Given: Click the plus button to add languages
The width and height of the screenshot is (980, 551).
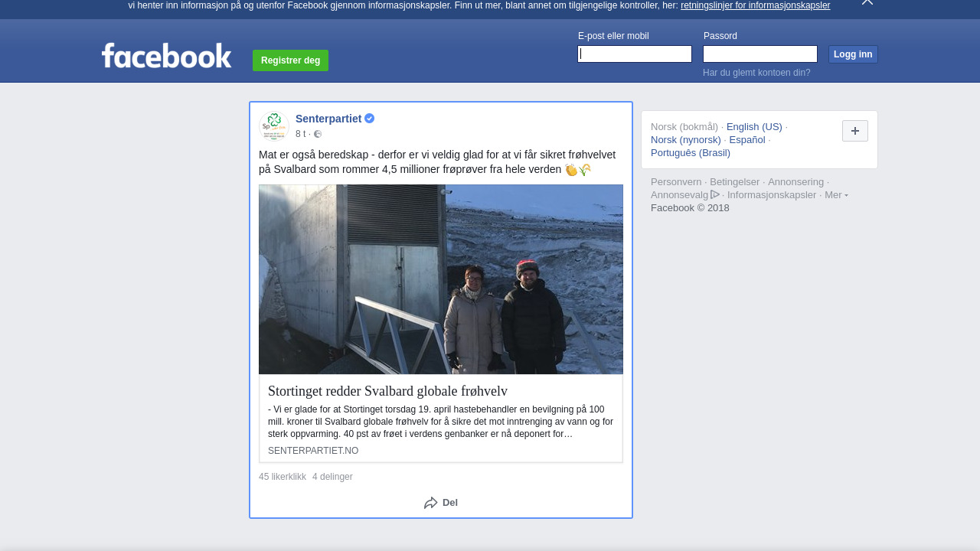Looking at the screenshot, I should point(855,131).
